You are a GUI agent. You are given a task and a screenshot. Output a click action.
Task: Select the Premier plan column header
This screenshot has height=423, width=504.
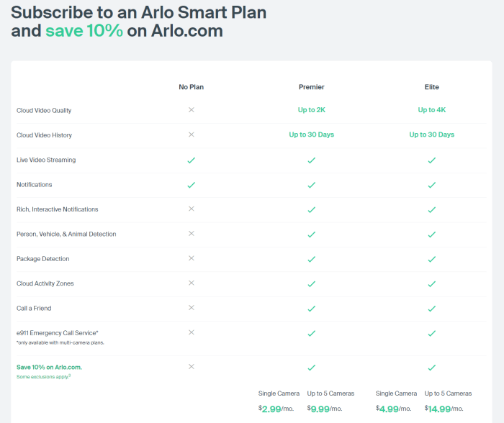(312, 87)
